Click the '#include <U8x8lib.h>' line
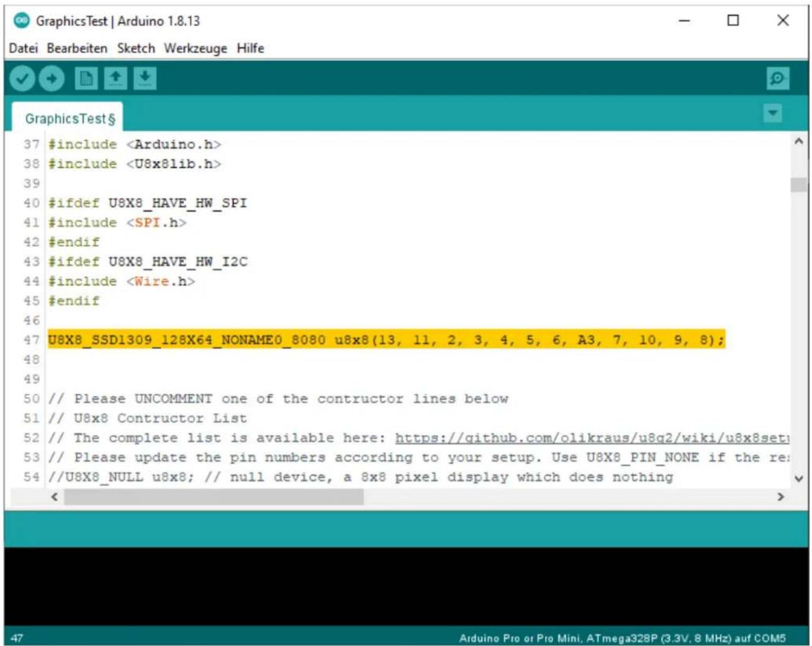 tap(135, 164)
